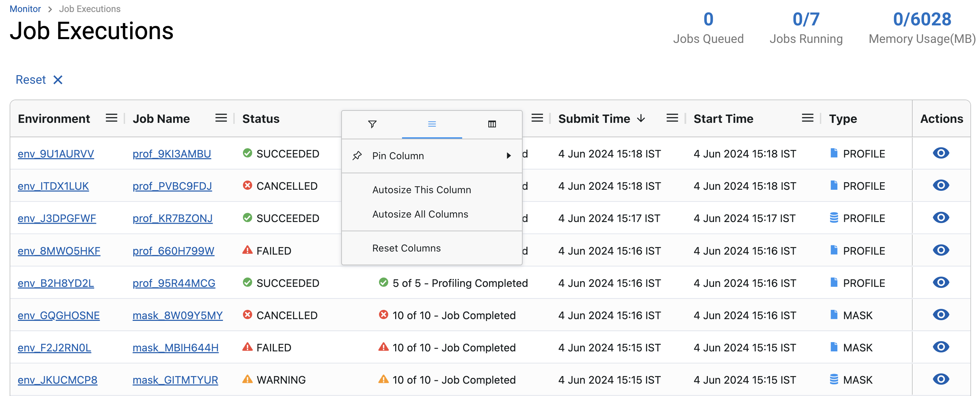Select the general menu tab icon
Viewport: 980px width, 396px height.
(432, 124)
